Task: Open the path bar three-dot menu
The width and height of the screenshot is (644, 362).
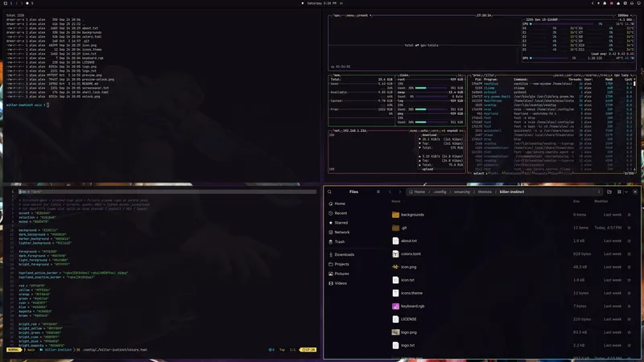Action: tap(599, 191)
